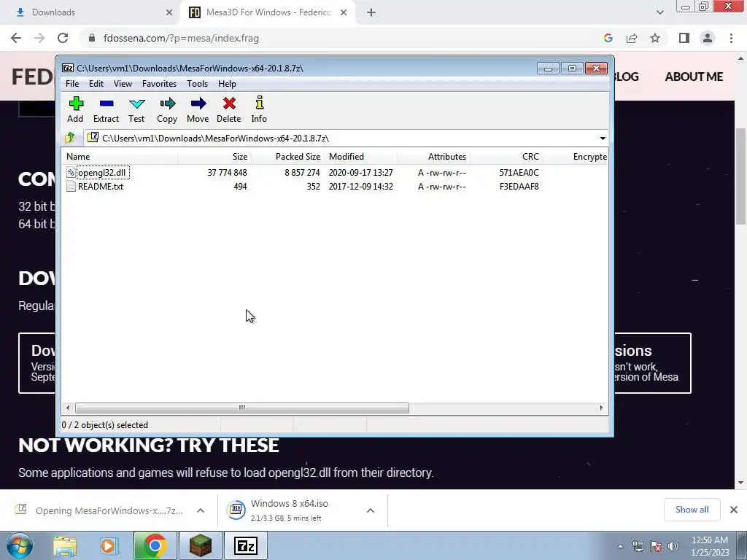Expand options for the MesaForWindows download
The width and height of the screenshot is (747, 560).
[x=201, y=510]
